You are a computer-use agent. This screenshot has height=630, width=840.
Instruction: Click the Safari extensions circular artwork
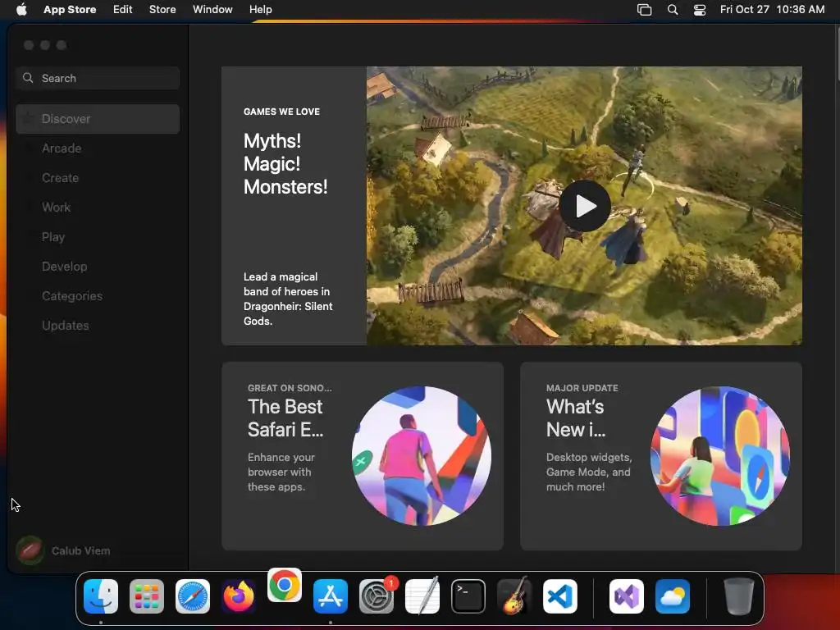(x=422, y=456)
